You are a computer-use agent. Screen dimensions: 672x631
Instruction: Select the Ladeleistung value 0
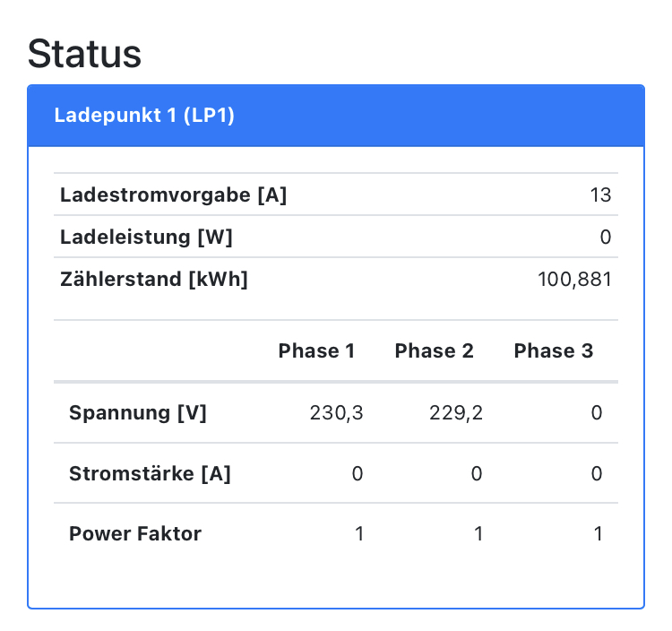(x=606, y=238)
